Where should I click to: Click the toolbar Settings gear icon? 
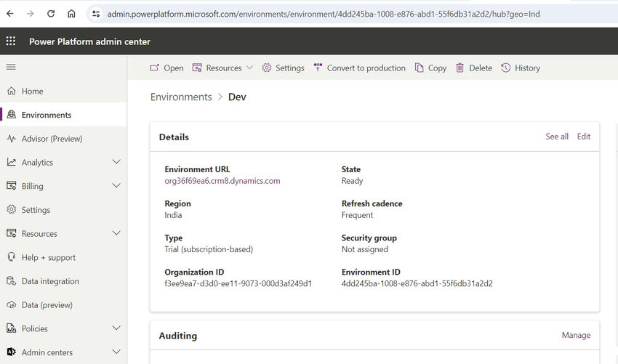267,68
